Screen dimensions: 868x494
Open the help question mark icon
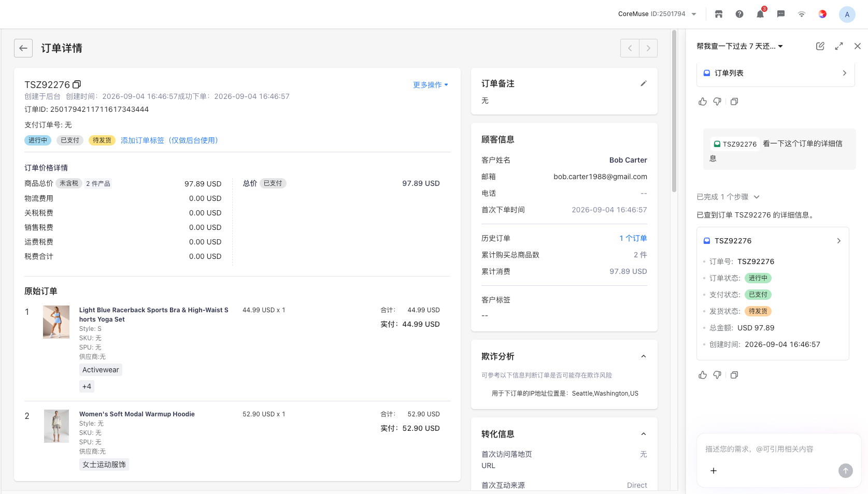[739, 14]
